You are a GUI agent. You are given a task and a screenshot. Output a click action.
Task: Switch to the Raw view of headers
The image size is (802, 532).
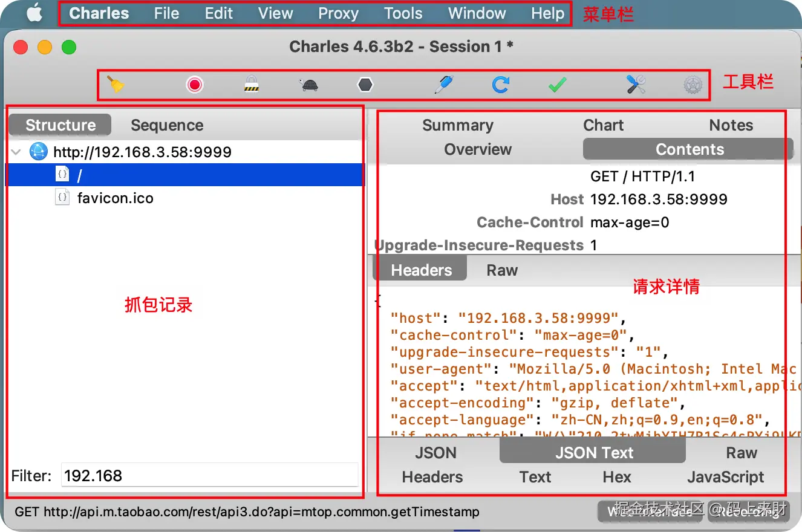pyautogui.click(x=502, y=270)
